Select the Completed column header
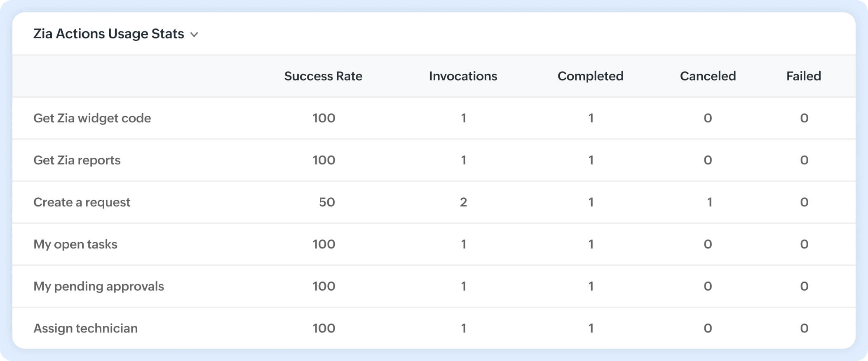 point(590,76)
